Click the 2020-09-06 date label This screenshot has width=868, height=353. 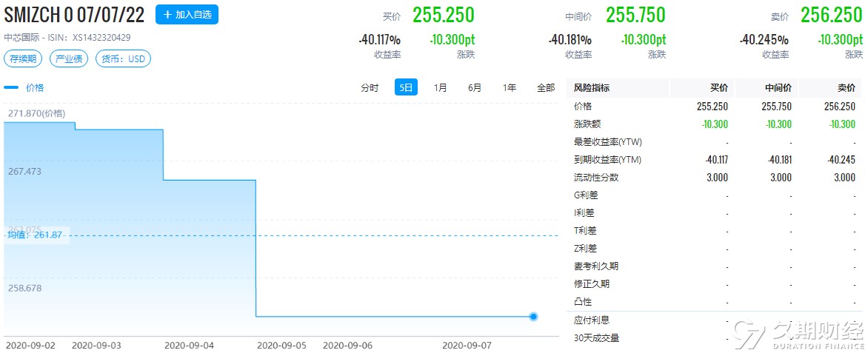tap(347, 346)
